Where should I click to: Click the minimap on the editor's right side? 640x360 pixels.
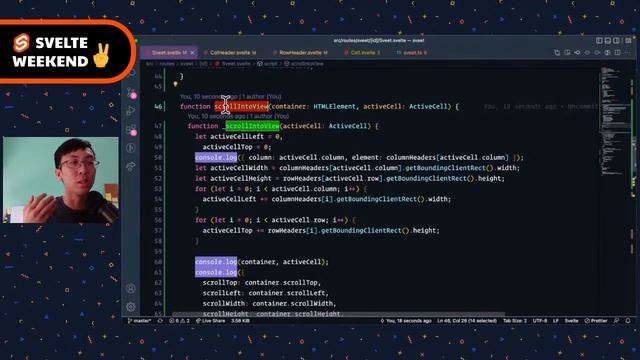pyautogui.click(x=614, y=122)
